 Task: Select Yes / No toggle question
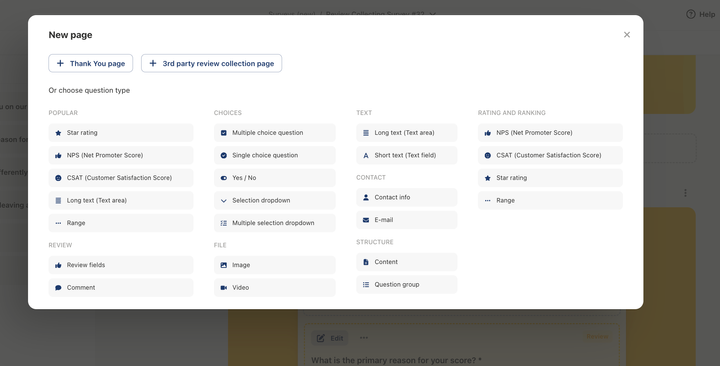point(275,178)
